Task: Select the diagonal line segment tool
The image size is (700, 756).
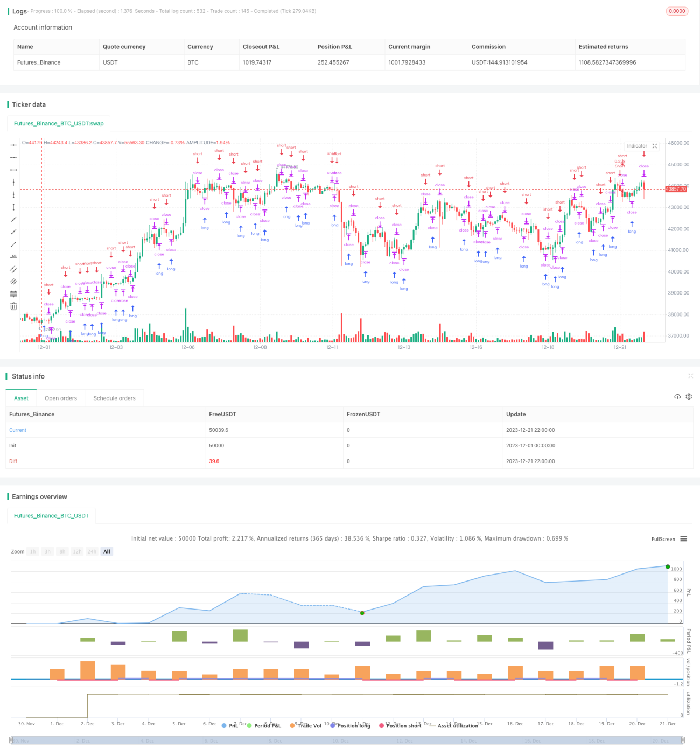Action: (x=13, y=244)
